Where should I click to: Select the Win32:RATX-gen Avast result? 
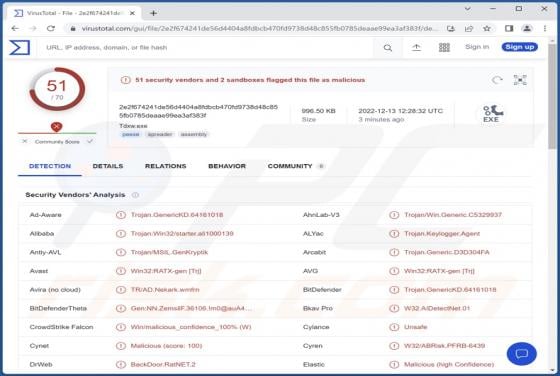166,271
